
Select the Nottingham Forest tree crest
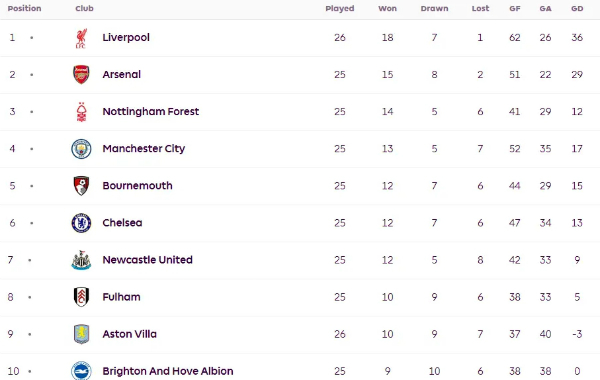click(81, 112)
